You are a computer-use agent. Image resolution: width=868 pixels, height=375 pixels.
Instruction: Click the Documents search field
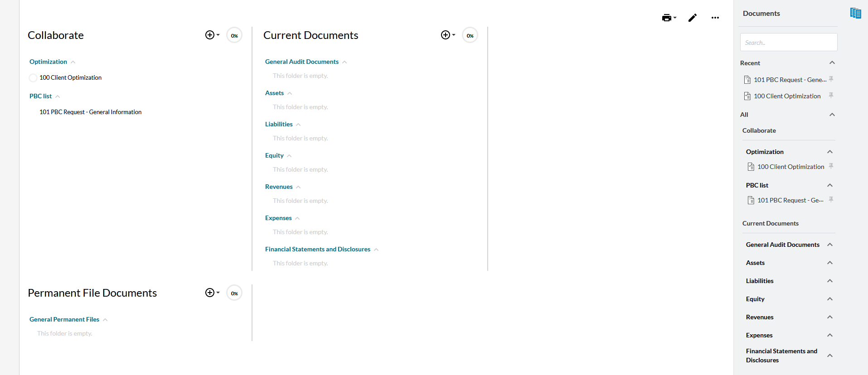pos(788,43)
